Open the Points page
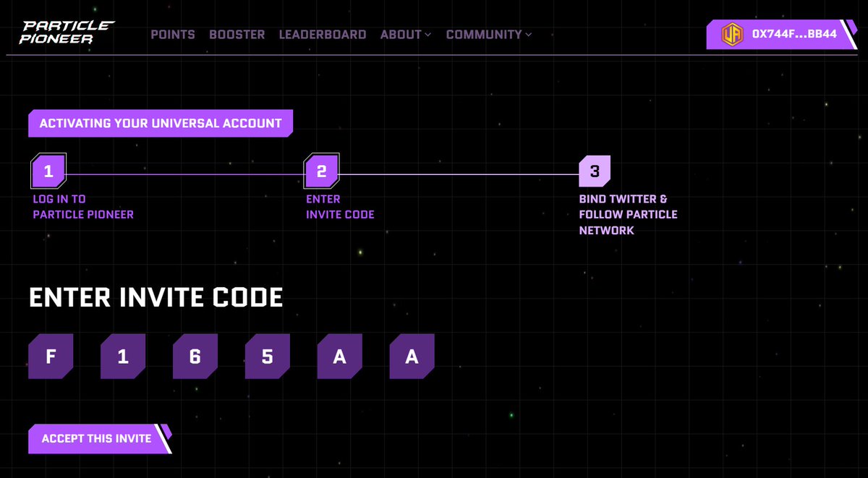 point(173,34)
